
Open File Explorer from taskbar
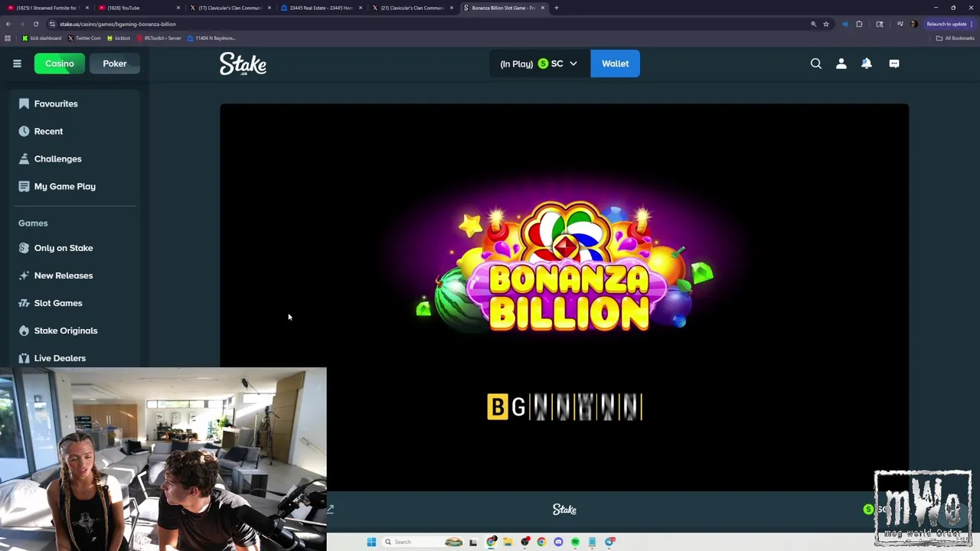click(x=508, y=542)
